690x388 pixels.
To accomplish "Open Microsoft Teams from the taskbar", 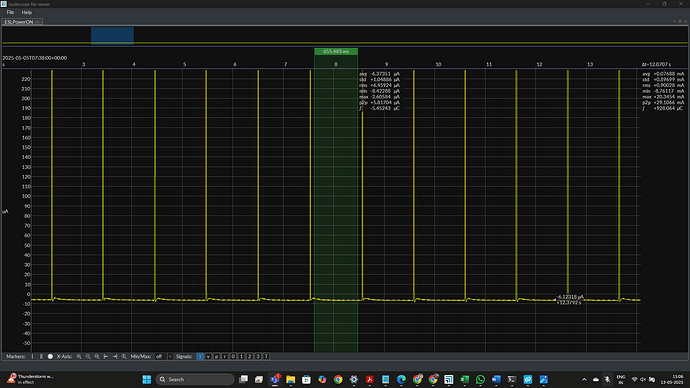I will 275,379.
